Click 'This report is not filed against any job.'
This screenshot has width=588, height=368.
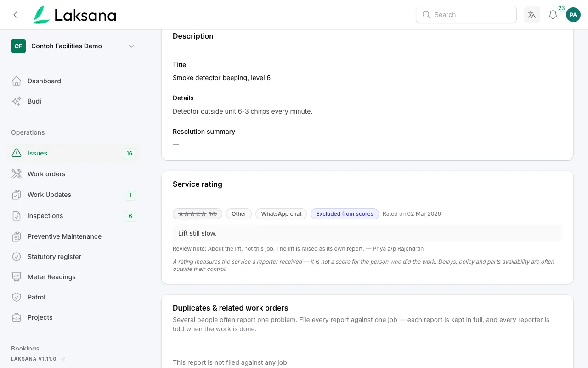231,362
